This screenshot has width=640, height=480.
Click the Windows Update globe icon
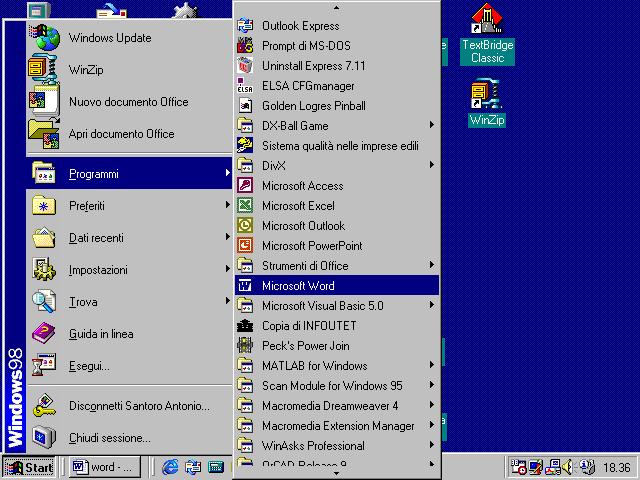[x=44, y=38]
